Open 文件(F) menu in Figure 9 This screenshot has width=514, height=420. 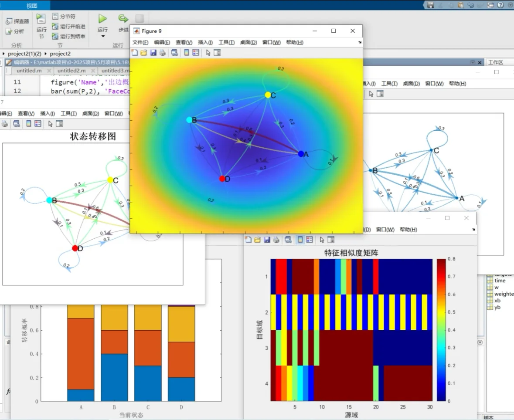[140, 42]
